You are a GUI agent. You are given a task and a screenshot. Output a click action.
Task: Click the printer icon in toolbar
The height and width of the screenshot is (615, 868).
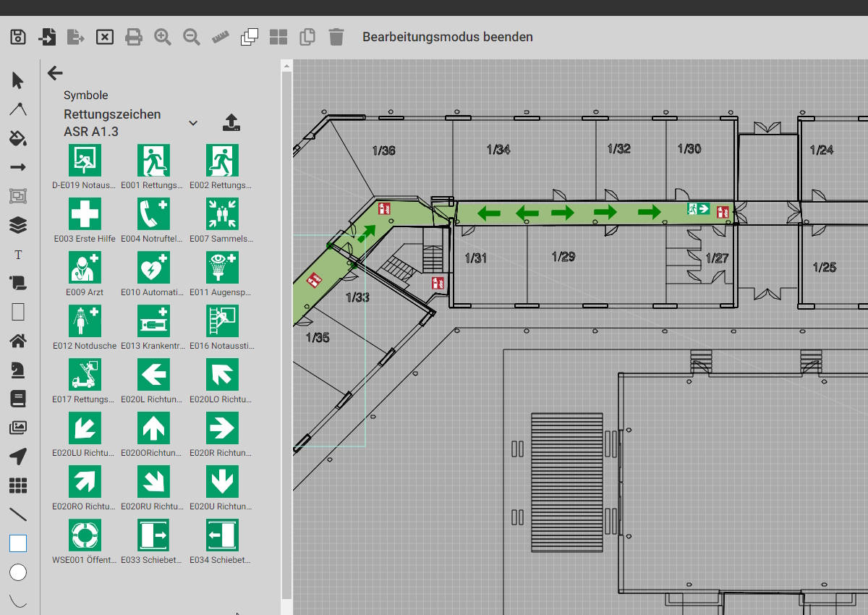coord(134,37)
